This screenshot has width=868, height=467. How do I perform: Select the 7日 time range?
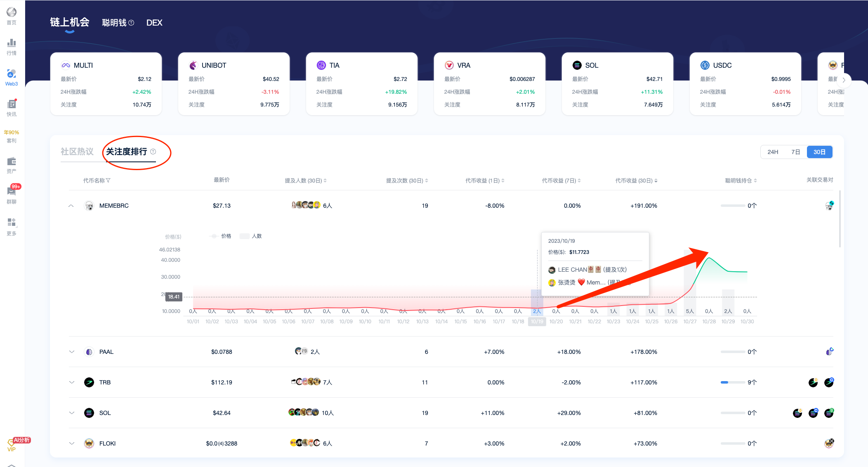pos(795,152)
